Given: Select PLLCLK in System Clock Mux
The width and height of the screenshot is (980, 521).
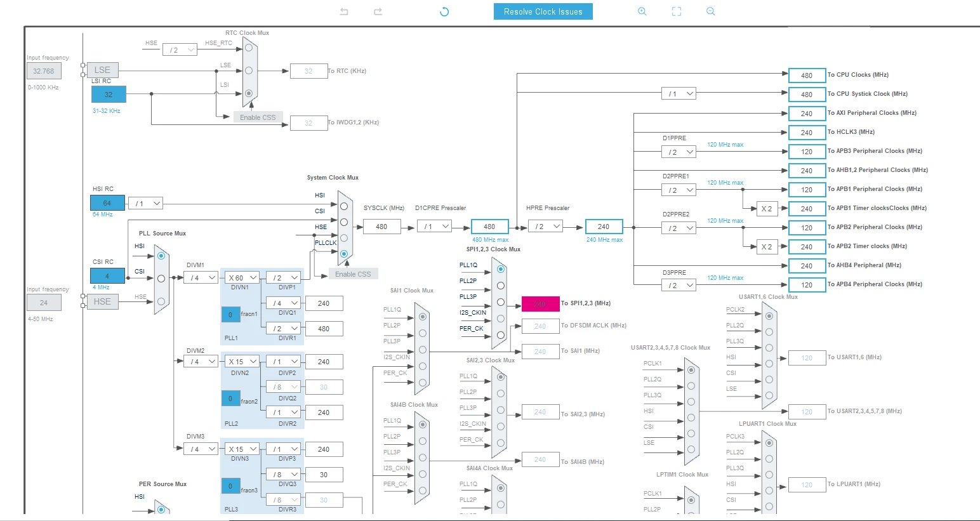Looking at the screenshot, I should tap(344, 254).
